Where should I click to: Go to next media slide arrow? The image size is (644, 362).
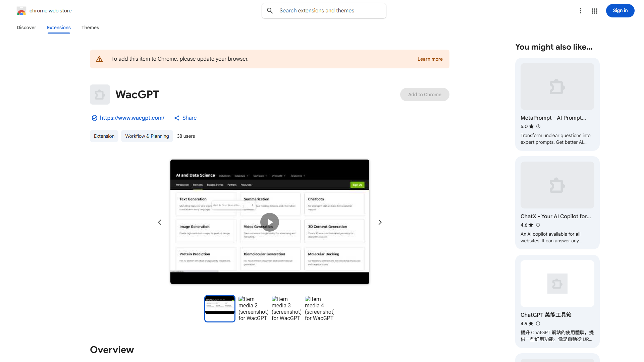380,222
